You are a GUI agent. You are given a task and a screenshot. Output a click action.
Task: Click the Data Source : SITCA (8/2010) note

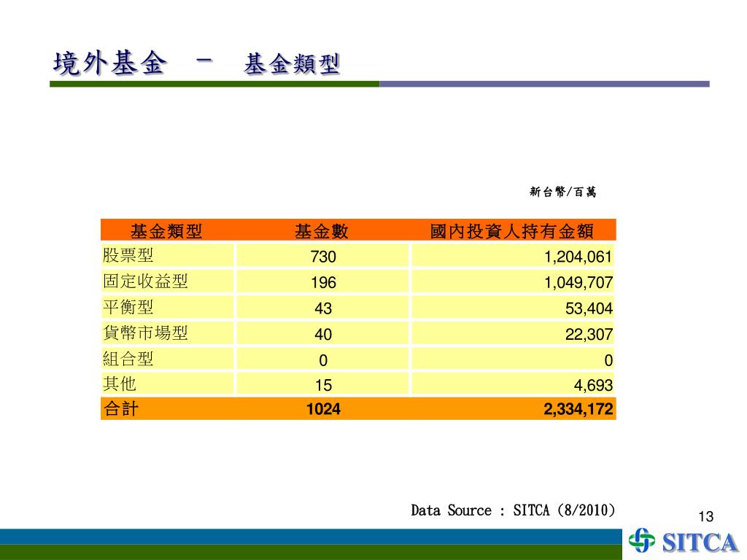point(513,510)
